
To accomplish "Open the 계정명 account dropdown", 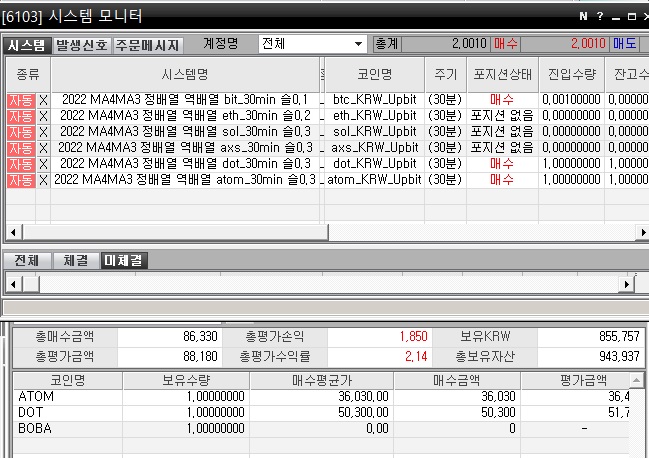I will [x=359, y=44].
